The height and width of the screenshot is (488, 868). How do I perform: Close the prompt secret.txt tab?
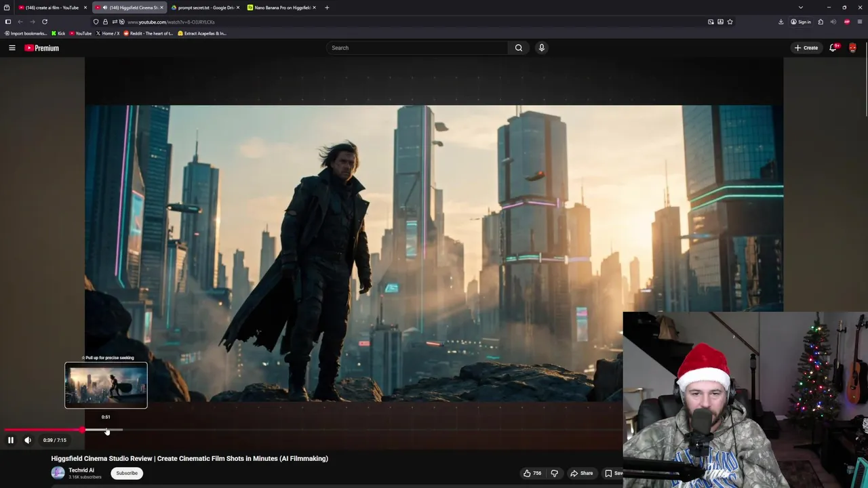(238, 7)
